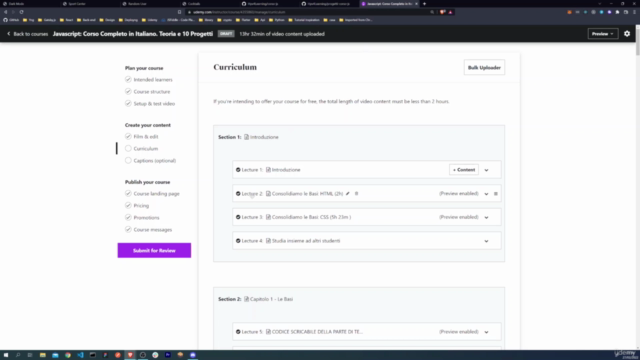Switch to the Dark Mode browser tab
Image resolution: width=640 pixels, height=360 pixels.
[x=29, y=4]
